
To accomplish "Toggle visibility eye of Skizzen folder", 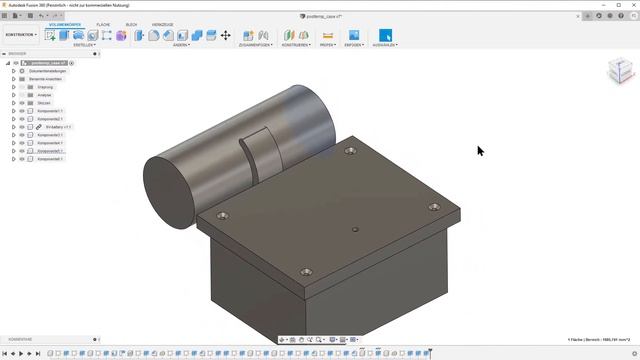I will coord(22,103).
